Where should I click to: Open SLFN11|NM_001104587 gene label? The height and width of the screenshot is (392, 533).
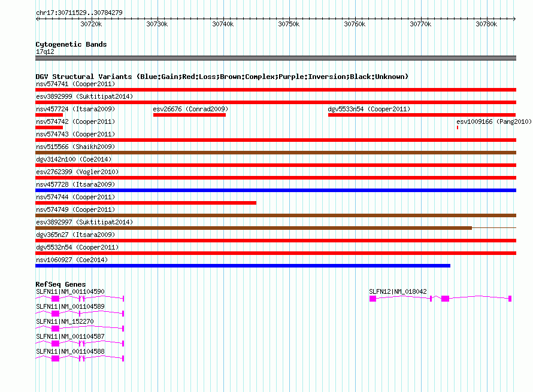coord(70,336)
